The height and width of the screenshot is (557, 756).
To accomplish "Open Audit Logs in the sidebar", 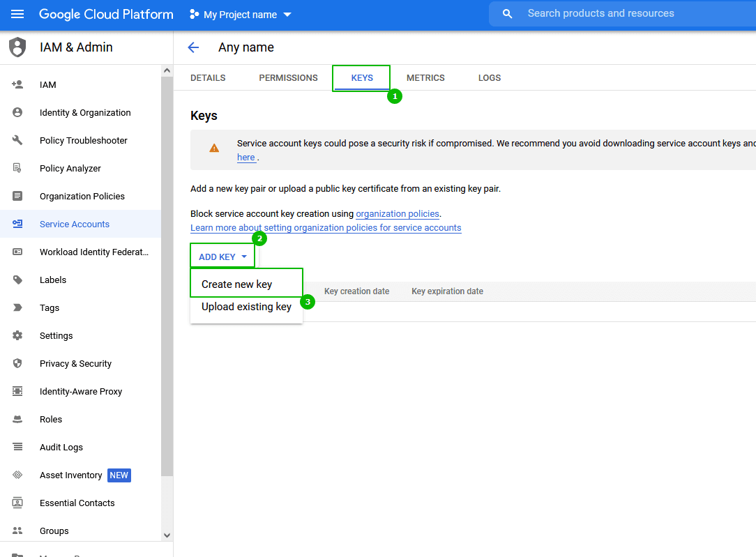I will tap(61, 447).
